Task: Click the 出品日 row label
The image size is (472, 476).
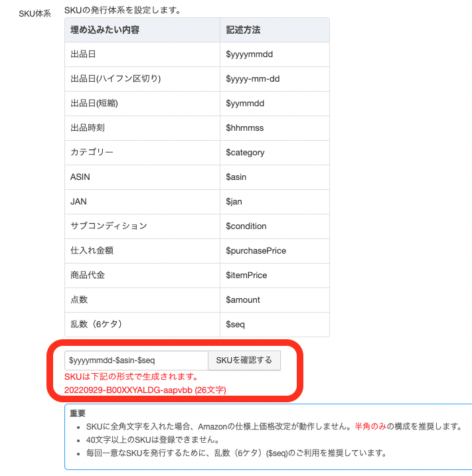Action: pyautogui.click(x=83, y=54)
